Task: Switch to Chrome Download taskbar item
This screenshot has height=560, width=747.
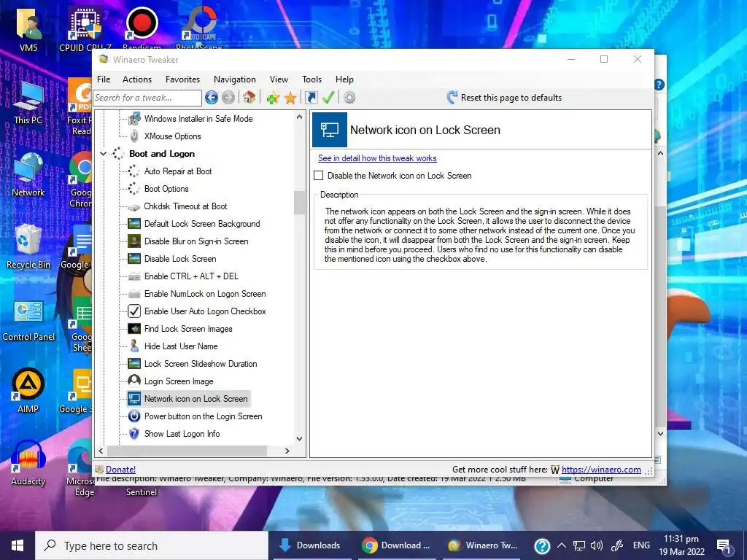Action: 397,545
